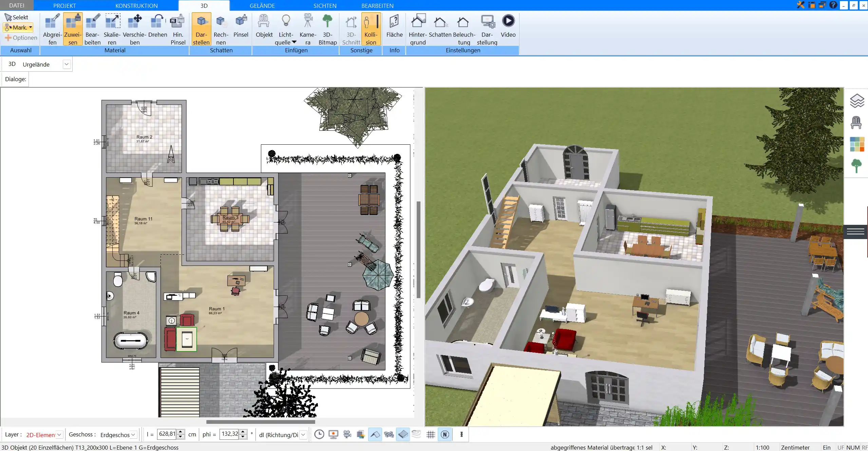Switch to the BEARBEITEN tab
The image size is (868, 451).
[377, 5]
